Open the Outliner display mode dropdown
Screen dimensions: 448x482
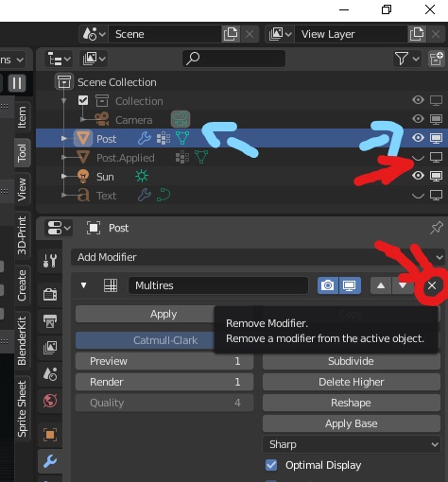click(x=94, y=59)
